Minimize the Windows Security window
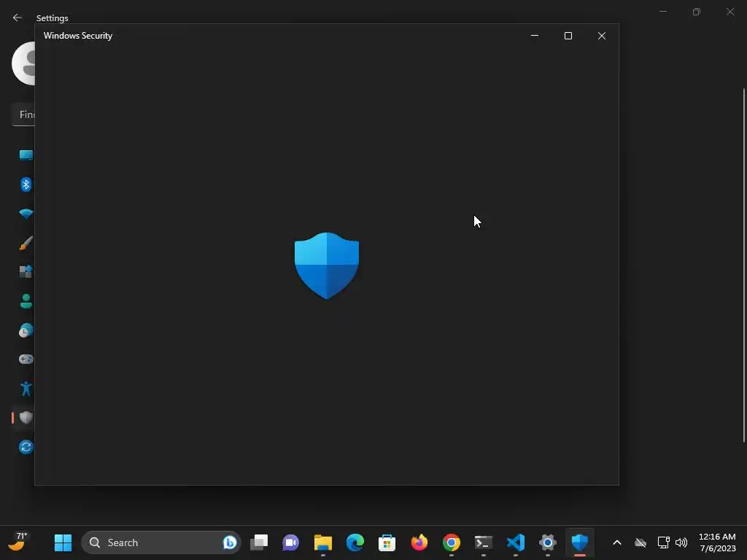This screenshot has height=560, width=747. pyautogui.click(x=535, y=36)
